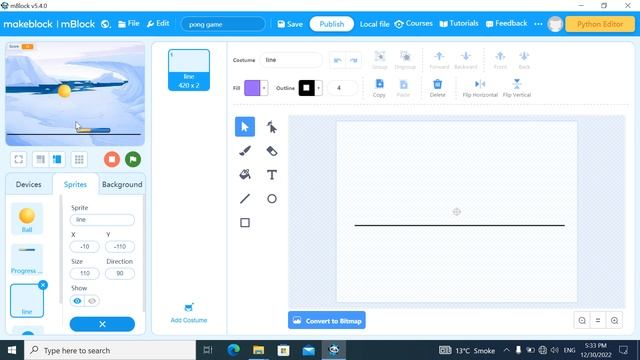Delete line sprite via blue x badge

pos(43,285)
